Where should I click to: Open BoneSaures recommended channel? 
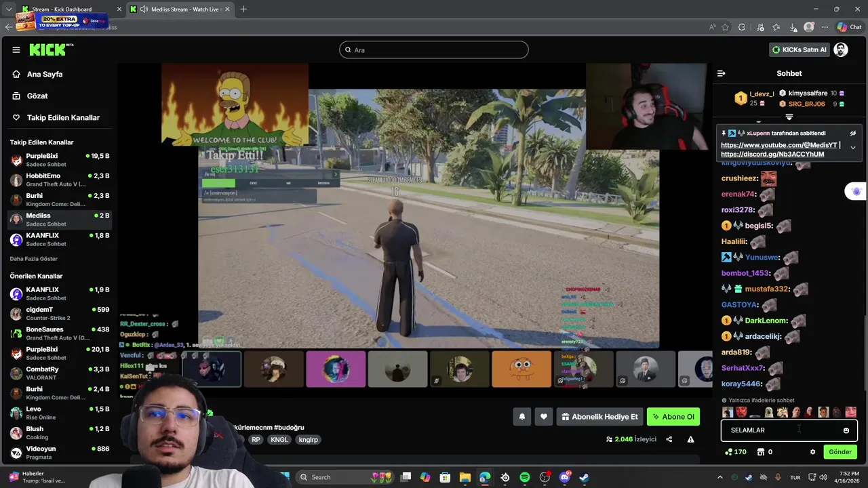coord(60,333)
